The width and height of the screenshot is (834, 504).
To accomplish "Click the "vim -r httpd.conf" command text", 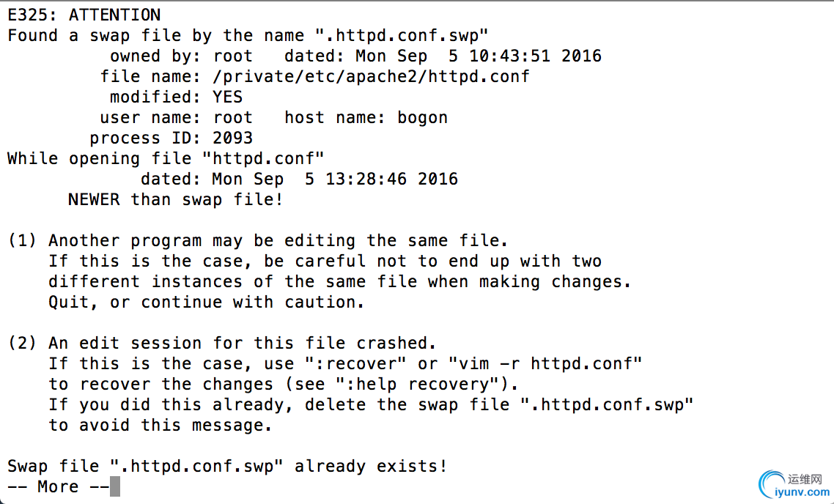I will [545, 364].
